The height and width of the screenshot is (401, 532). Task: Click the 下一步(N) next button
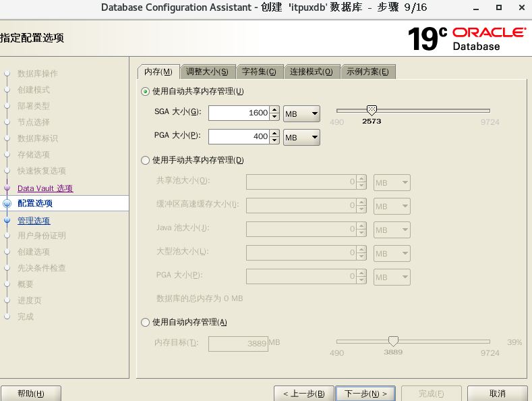(365, 394)
